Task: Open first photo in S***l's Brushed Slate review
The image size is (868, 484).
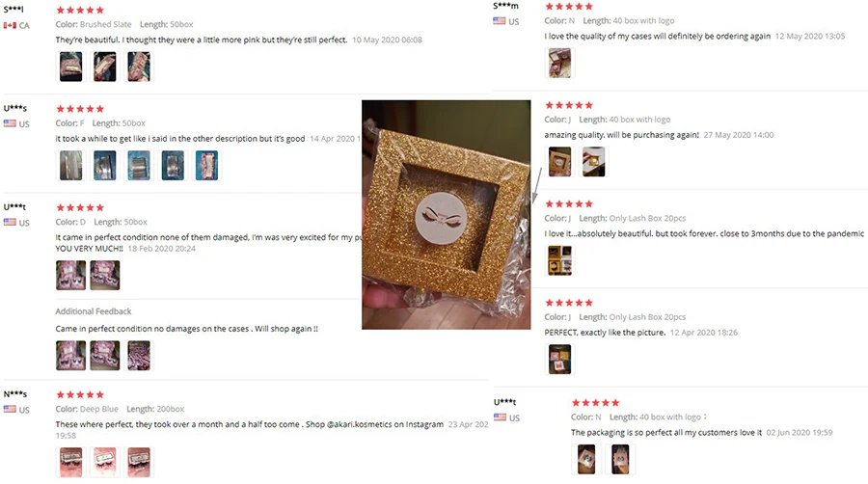Action: (70, 67)
